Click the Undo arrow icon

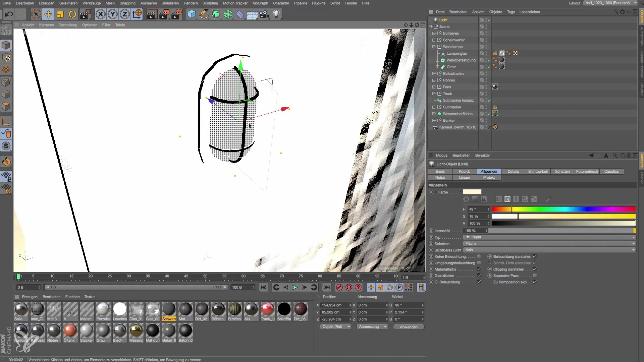click(9, 14)
